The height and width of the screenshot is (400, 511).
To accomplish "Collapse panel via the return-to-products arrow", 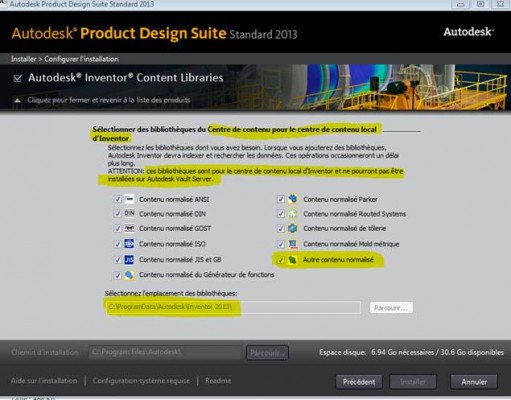I will tap(18, 100).
